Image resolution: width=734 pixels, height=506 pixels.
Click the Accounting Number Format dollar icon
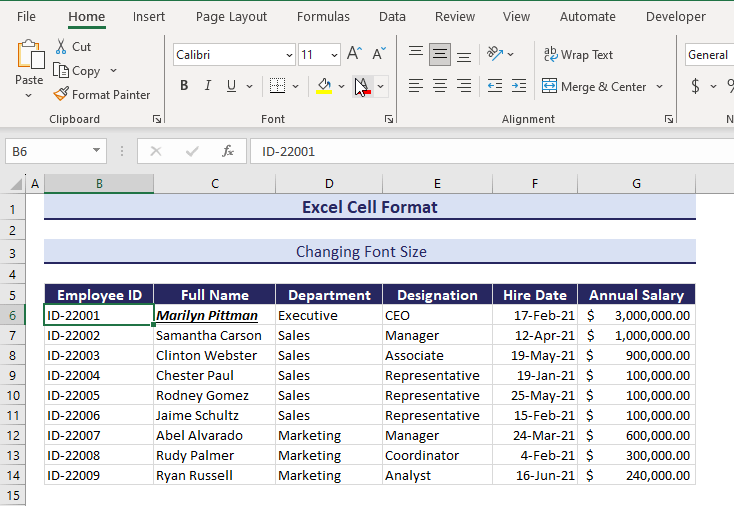[x=695, y=87]
